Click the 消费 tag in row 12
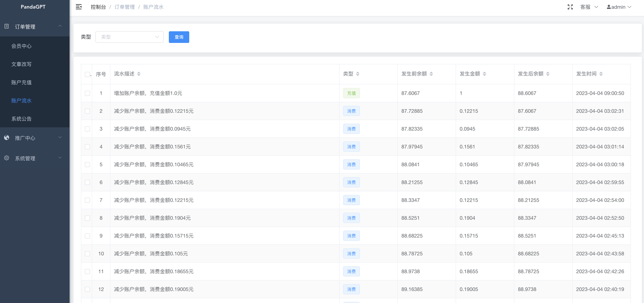644x303 pixels. (351, 289)
